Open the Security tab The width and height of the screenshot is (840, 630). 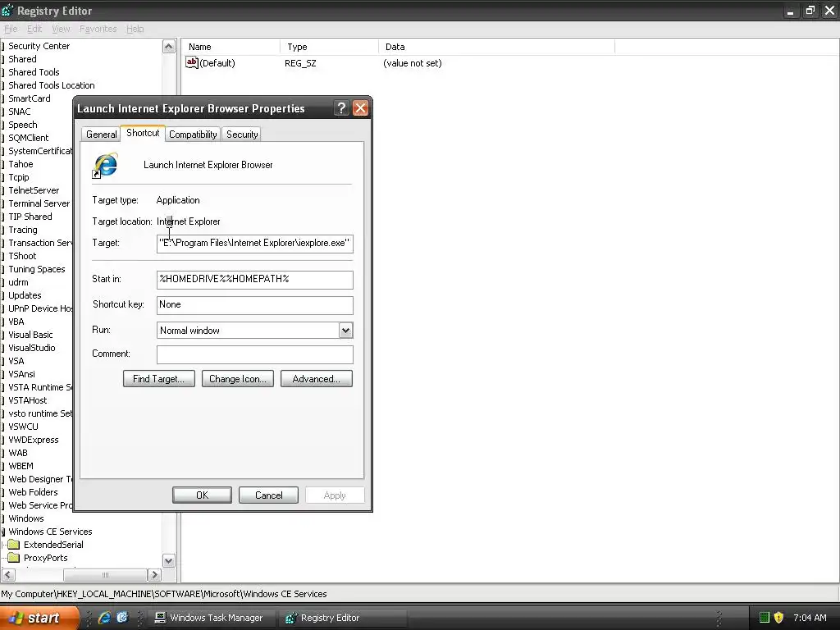(242, 135)
